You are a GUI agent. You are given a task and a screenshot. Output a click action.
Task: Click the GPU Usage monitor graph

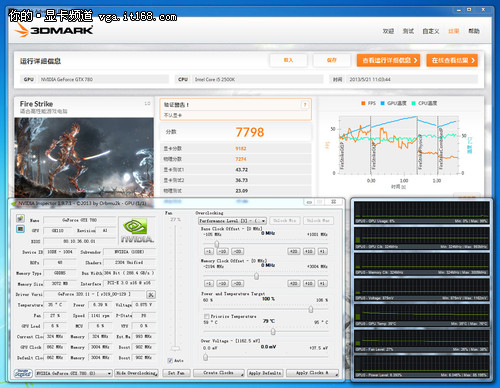[x=422, y=212]
